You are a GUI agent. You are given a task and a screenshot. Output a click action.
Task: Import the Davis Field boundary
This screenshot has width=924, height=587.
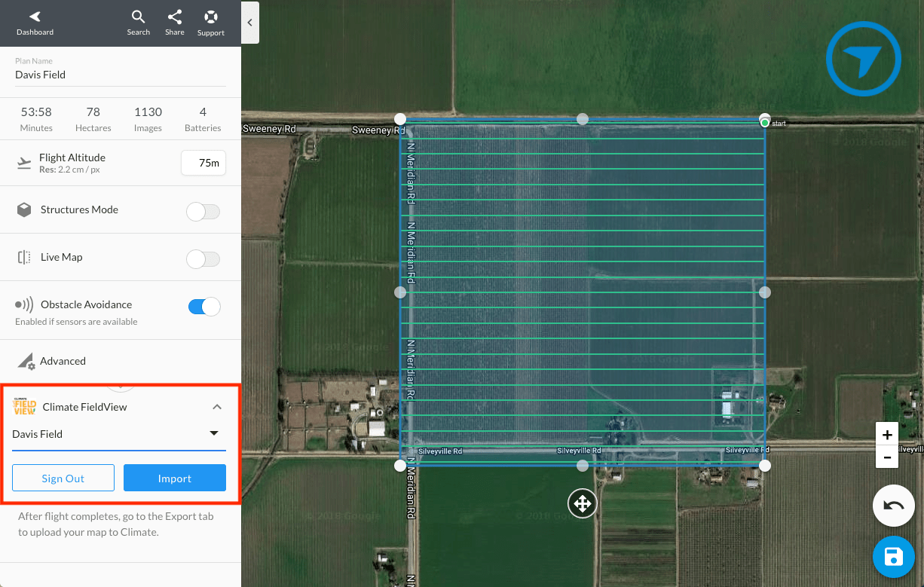coord(174,477)
